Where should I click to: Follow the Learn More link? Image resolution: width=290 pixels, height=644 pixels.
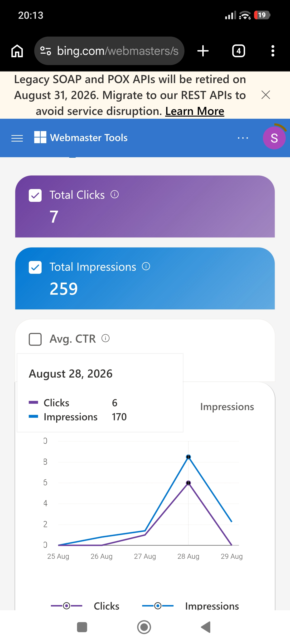tap(195, 111)
